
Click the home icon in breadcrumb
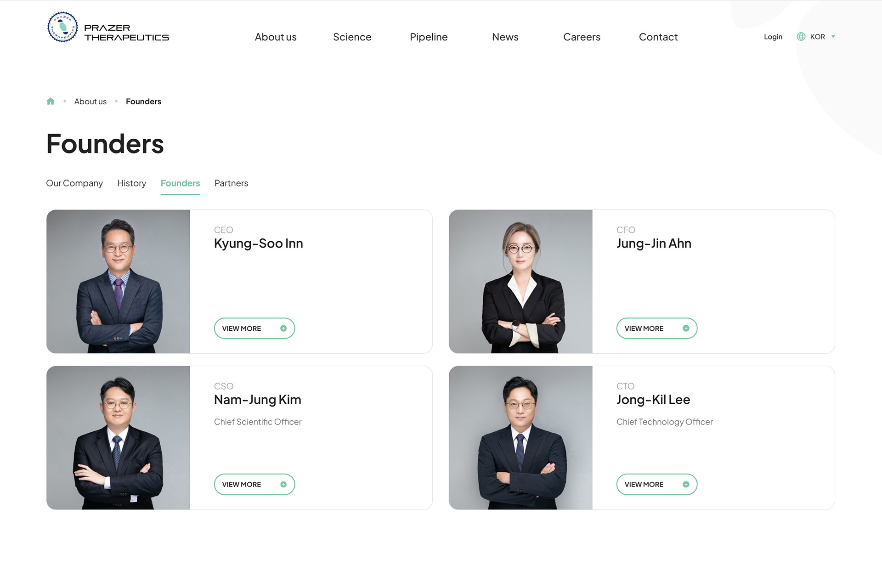click(x=51, y=102)
